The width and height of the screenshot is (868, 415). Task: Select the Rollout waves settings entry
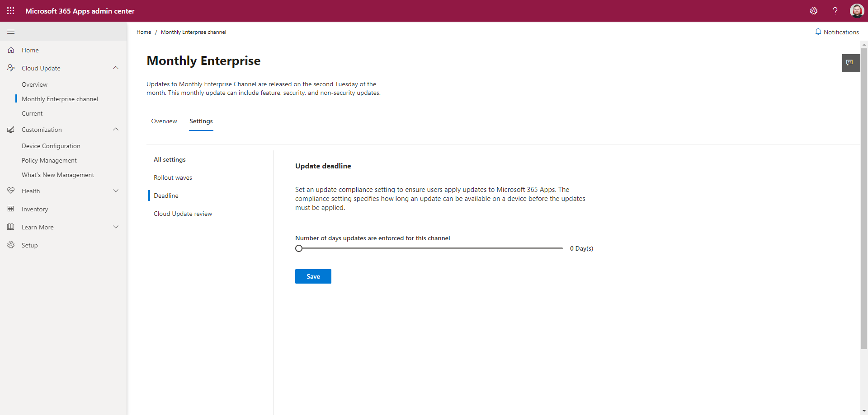173,177
